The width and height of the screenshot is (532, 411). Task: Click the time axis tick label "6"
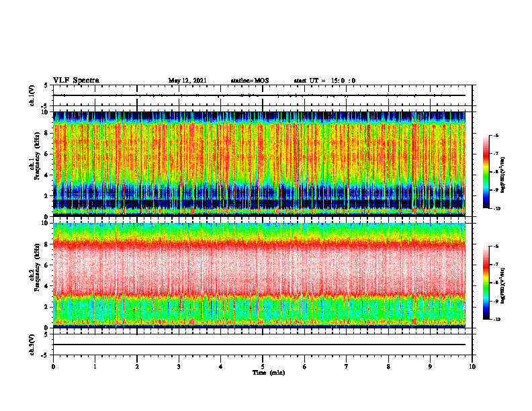(305, 367)
